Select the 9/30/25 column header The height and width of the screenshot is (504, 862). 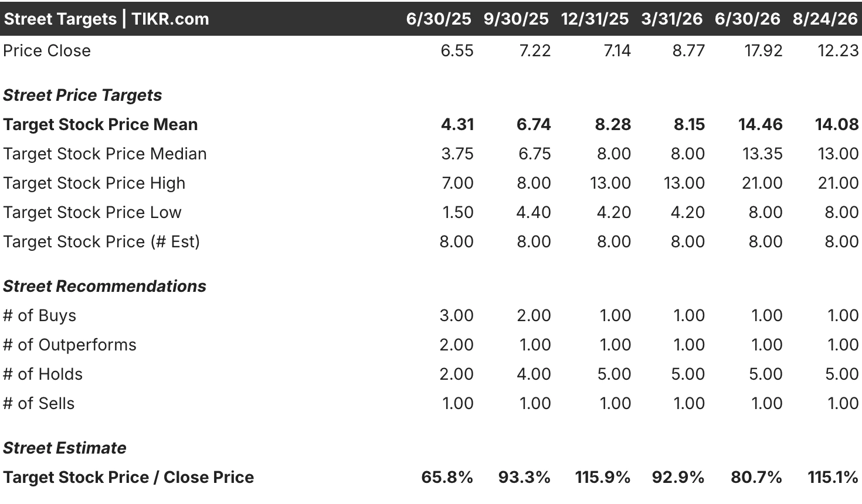coord(516,19)
